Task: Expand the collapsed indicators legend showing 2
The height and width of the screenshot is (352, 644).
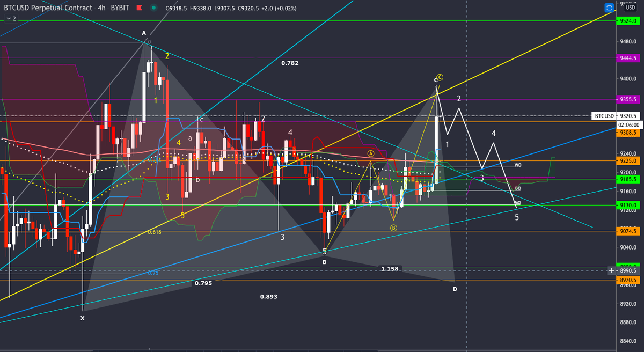Action: [x=11, y=18]
